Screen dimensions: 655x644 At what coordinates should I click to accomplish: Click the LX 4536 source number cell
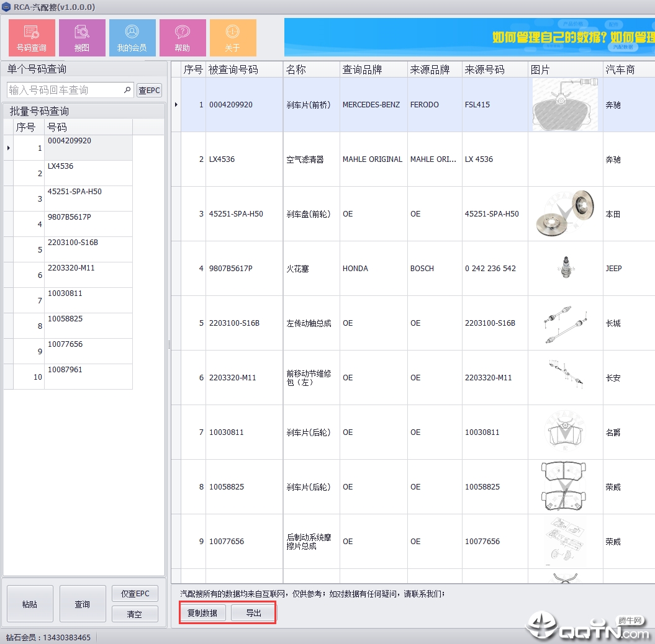(495, 159)
